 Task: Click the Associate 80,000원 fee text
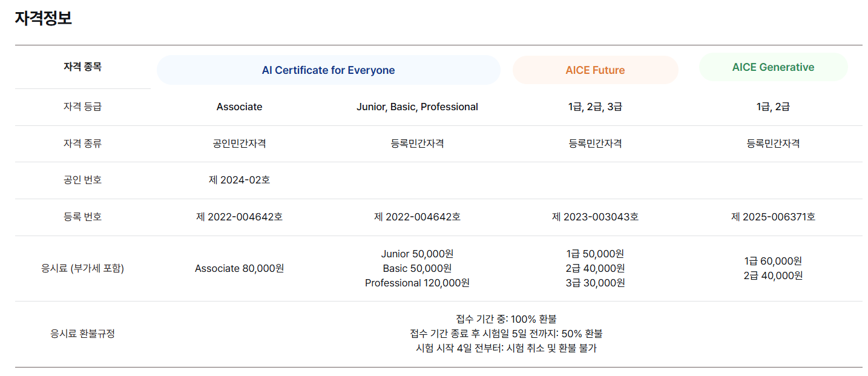[x=239, y=268]
